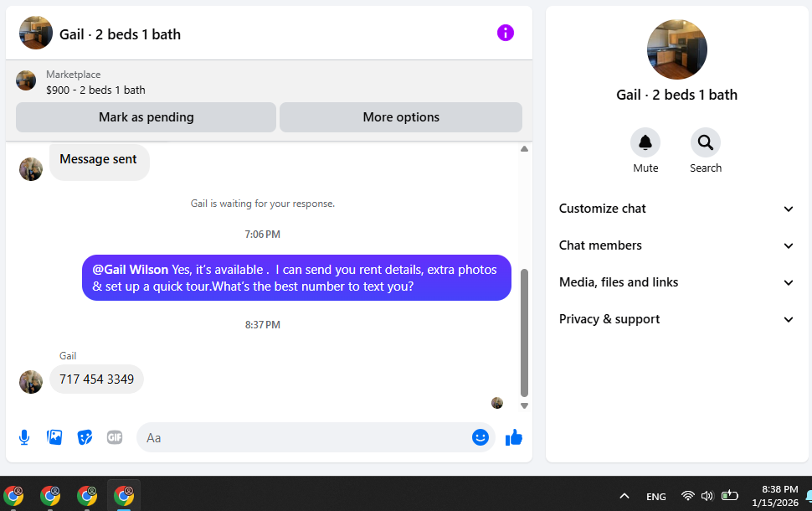Viewport: 812px width, 511px height.
Task: Open conversation information via purple info icon
Action: tap(505, 33)
